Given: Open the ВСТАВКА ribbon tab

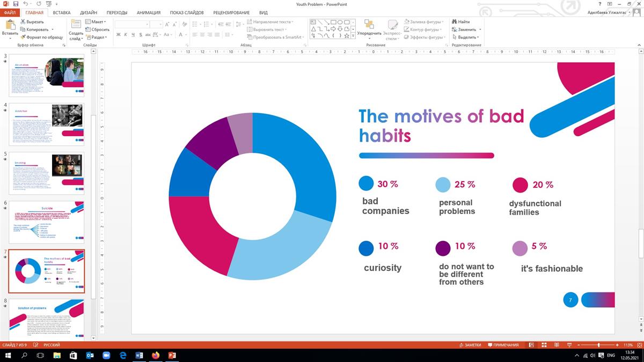Looking at the screenshot, I should point(62,12).
